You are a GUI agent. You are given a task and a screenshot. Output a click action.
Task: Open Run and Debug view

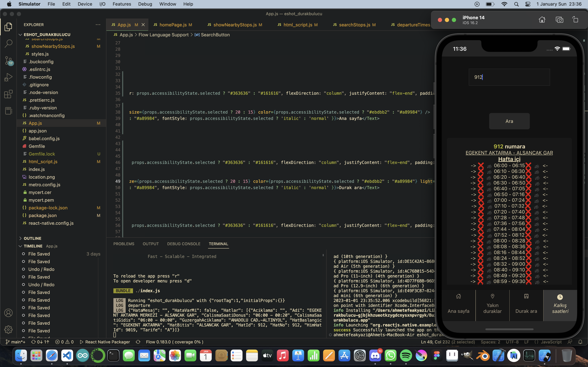(9, 77)
